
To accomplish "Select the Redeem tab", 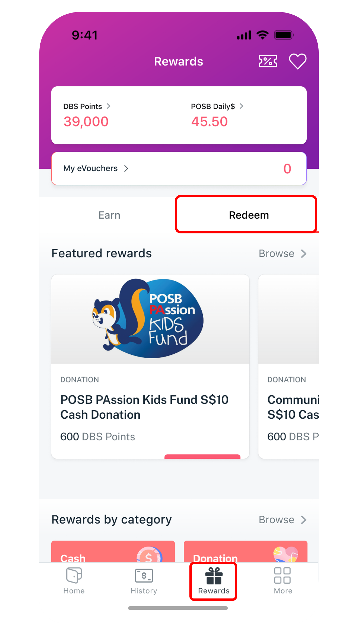I will click(x=249, y=215).
